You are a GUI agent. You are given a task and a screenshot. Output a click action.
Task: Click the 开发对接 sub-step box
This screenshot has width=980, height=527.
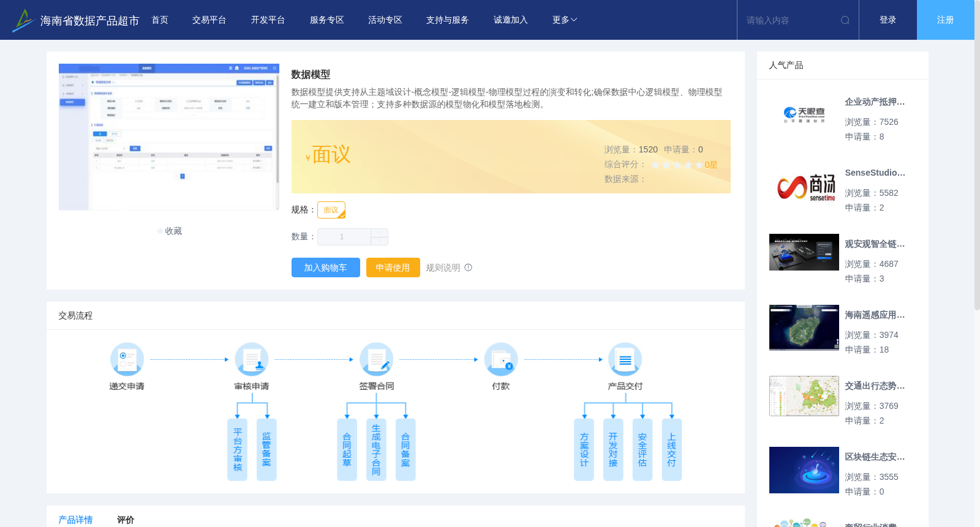613,450
